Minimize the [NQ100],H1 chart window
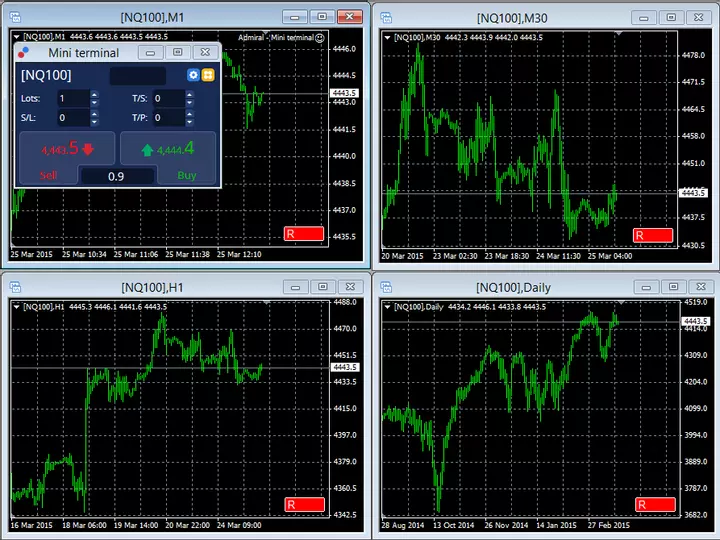 point(296,287)
